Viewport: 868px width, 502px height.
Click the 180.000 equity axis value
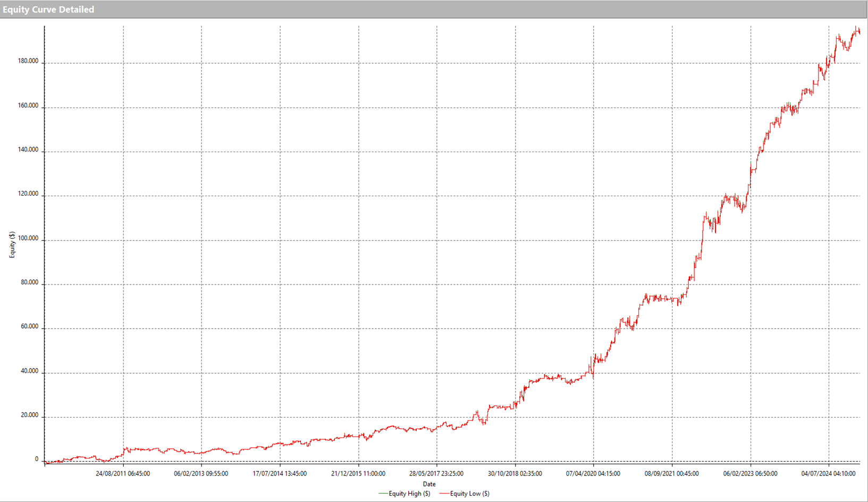click(x=28, y=61)
